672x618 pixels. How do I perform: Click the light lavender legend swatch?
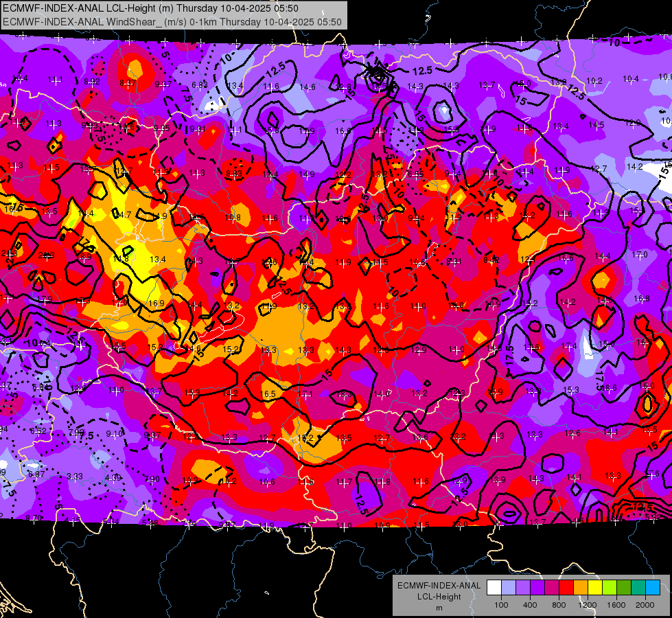point(509,588)
